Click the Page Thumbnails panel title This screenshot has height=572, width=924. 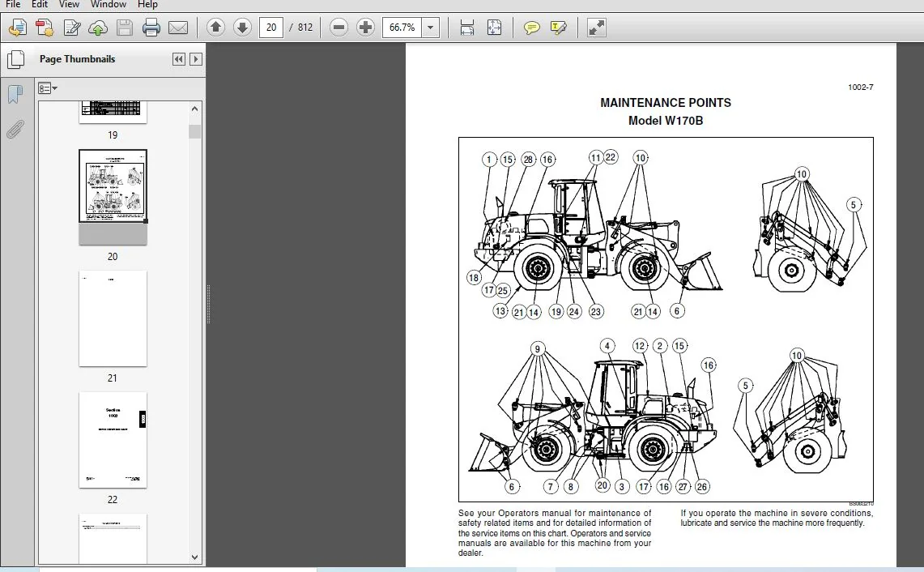tap(77, 59)
